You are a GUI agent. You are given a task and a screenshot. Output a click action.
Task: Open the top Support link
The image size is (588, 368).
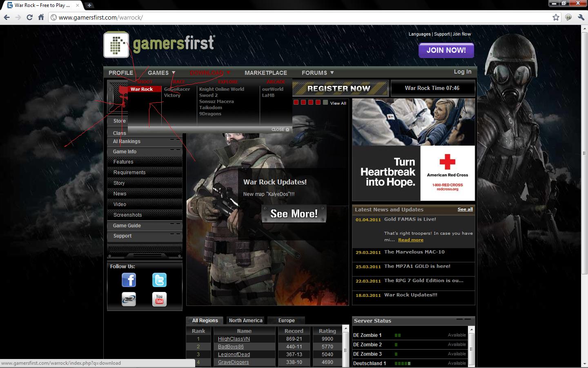(442, 34)
